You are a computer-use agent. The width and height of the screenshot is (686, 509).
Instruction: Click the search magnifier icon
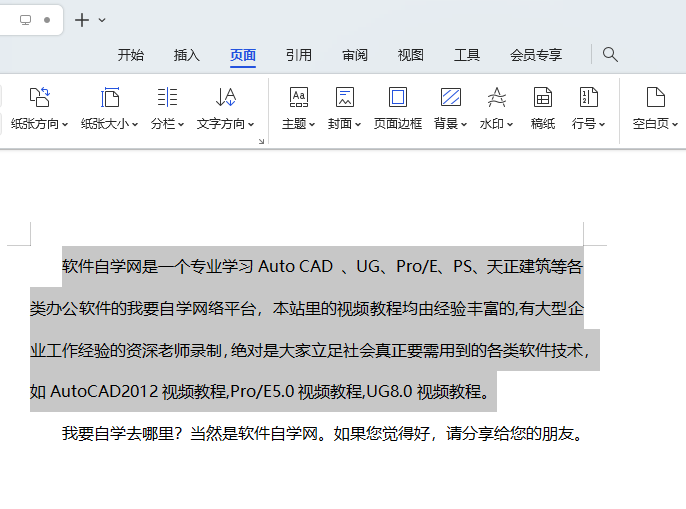click(x=610, y=55)
